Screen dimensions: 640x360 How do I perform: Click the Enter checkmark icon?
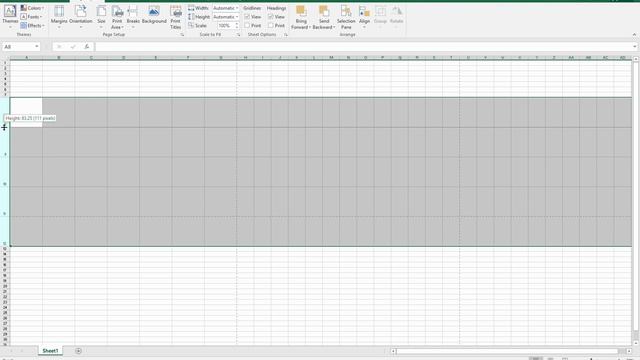73,47
